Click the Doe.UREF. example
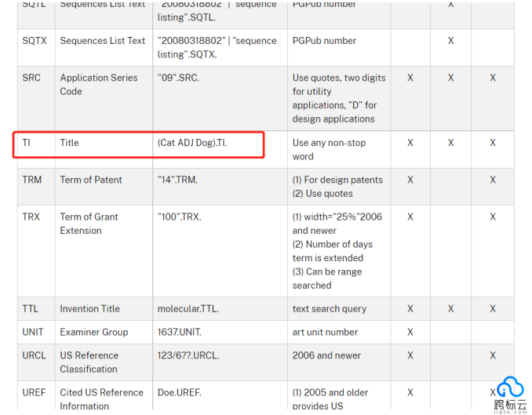532x415 pixels. (x=180, y=392)
